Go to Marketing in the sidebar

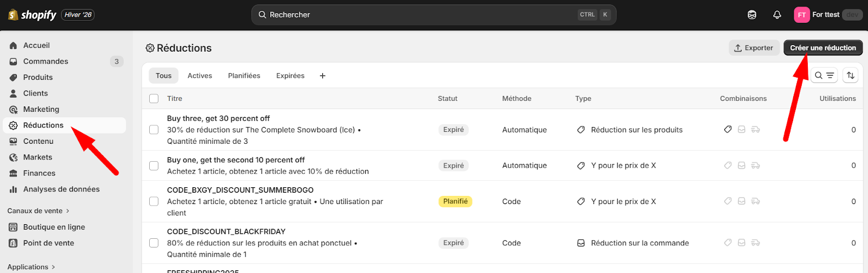tap(41, 109)
